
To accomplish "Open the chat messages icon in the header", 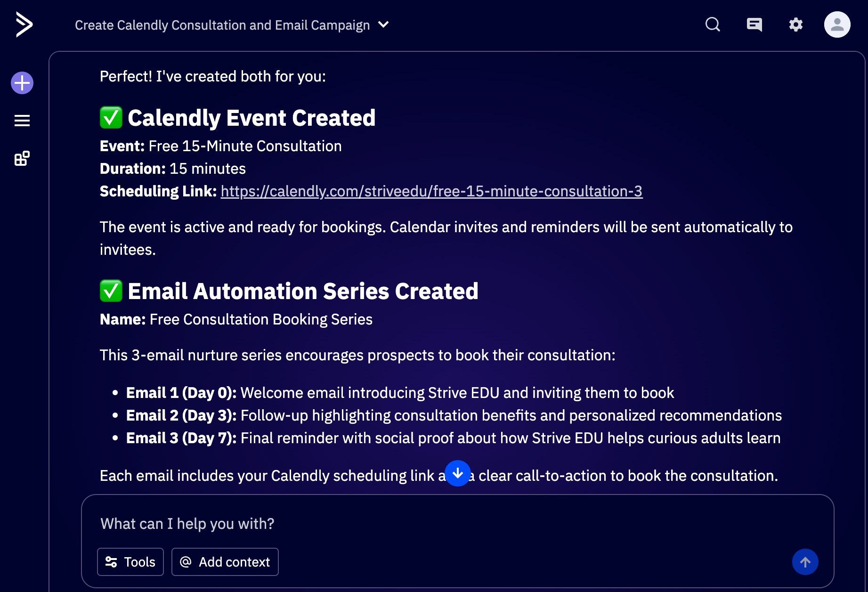I will pyautogui.click(x=754, y=24).
